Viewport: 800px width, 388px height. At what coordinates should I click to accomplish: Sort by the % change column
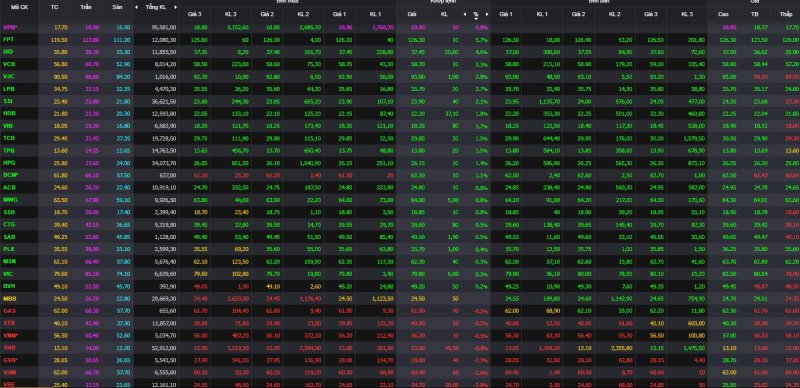pos(476,14)
